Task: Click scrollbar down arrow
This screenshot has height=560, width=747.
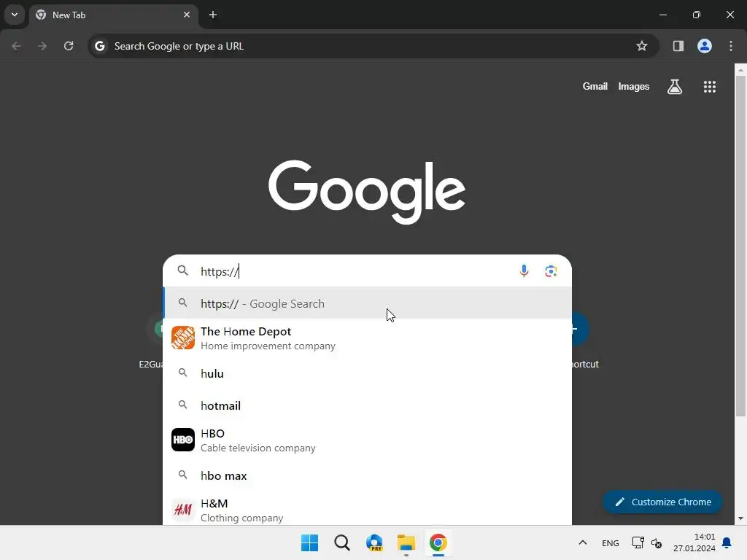Action: [x=740, y=518]
